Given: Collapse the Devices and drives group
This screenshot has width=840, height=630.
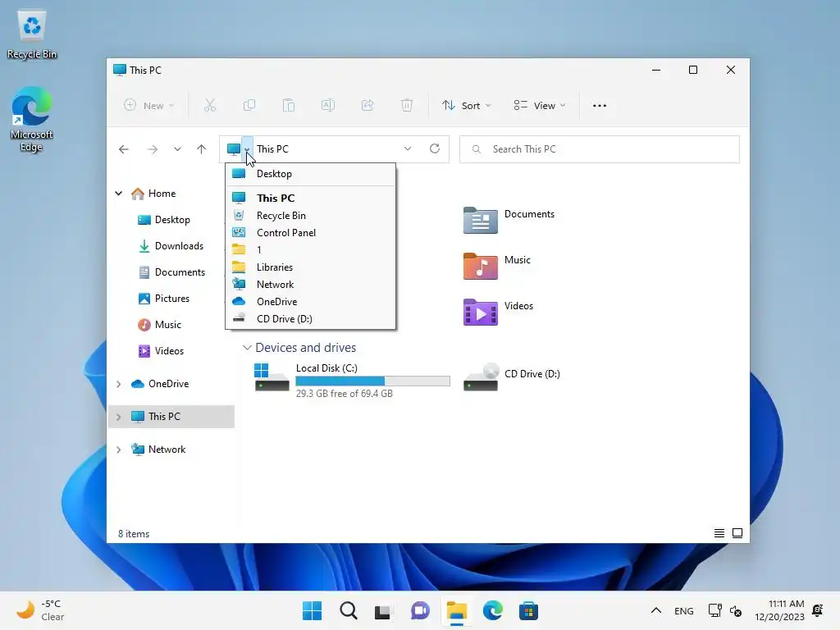Looking at the screenshot, I should click(x=247, y=348).
